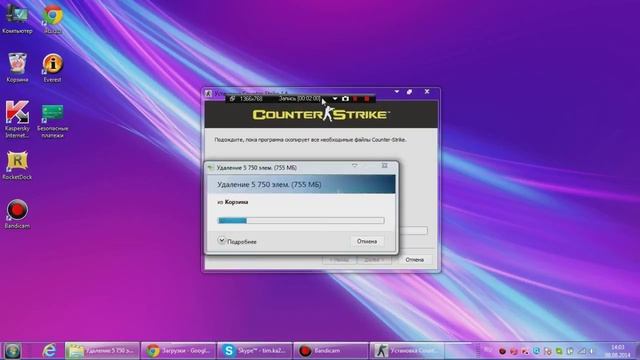This screenshot has height=360, width=640.
Task: Take a screenshot with Bandicam camera icon
Action: 345,98
